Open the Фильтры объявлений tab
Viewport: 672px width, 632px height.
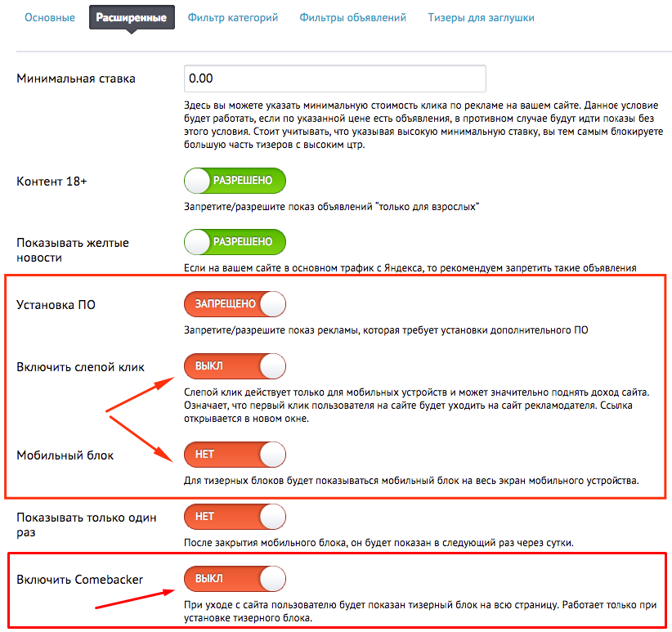point(352,17)
